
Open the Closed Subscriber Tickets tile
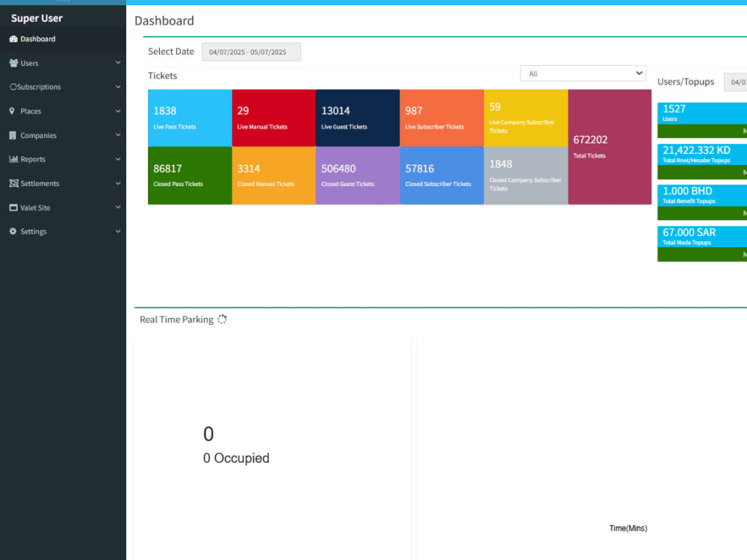click(441, 175)
